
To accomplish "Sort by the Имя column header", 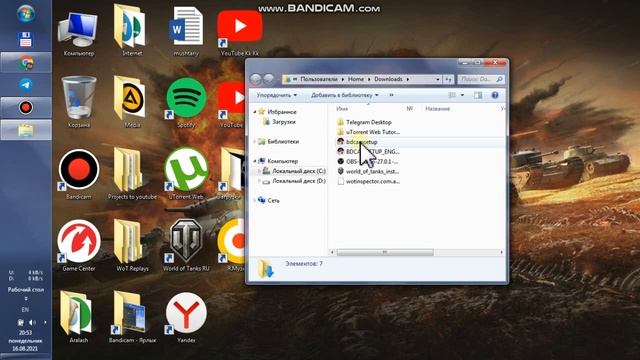I will point(342,109).
